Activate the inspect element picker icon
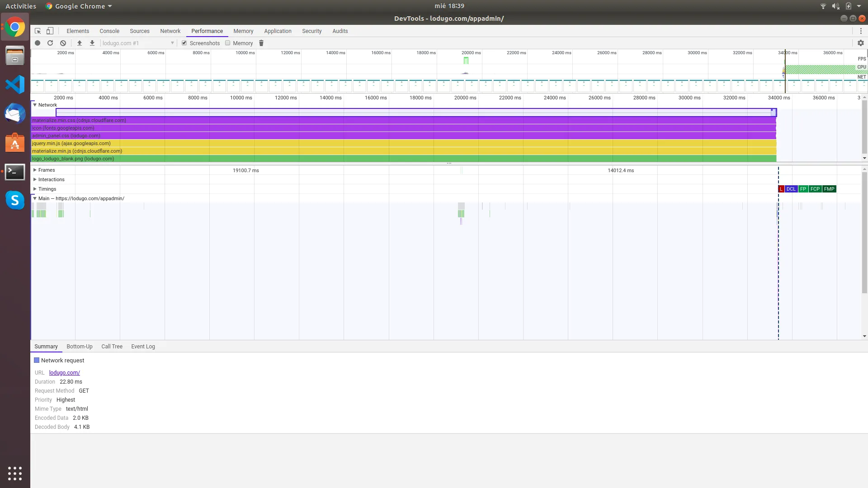 click(x=38, y=31)
